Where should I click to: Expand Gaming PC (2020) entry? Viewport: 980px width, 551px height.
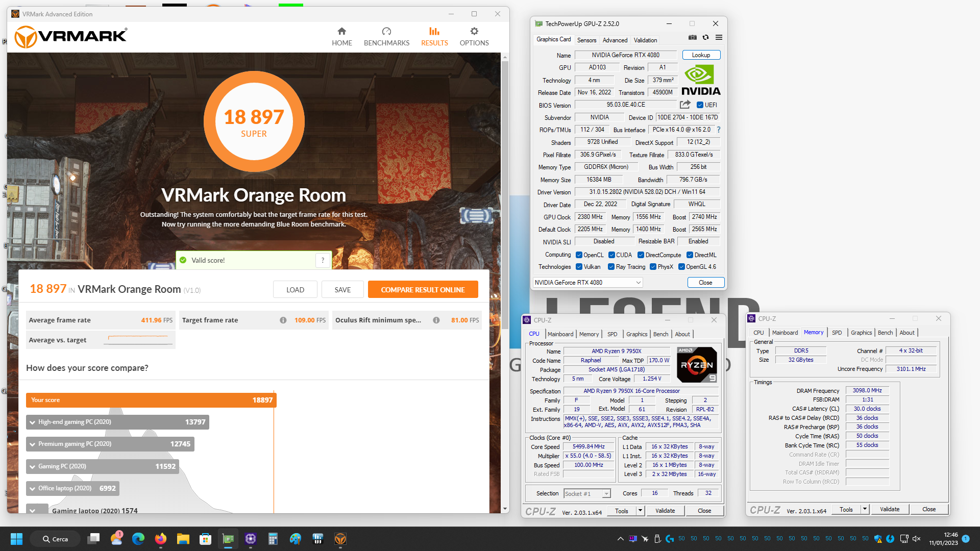tap(102, 466)
